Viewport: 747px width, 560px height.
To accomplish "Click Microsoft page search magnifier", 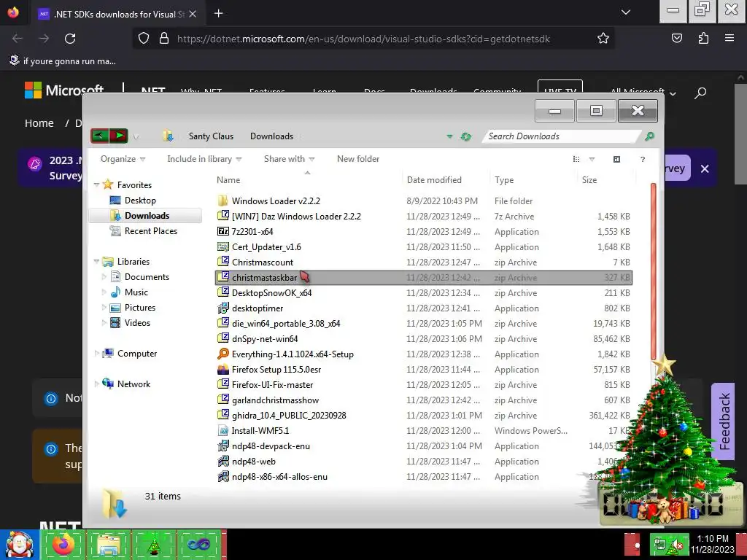I will click(700, 93).
